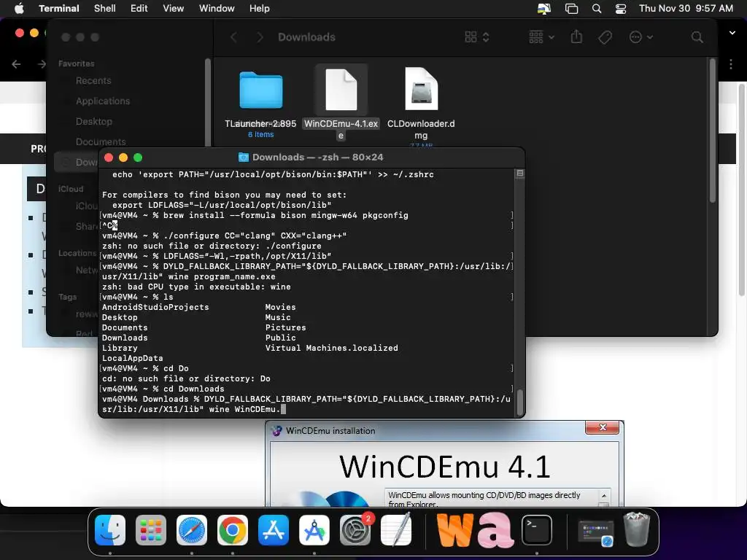Click the Terminal split pane icon

[519, 174]
